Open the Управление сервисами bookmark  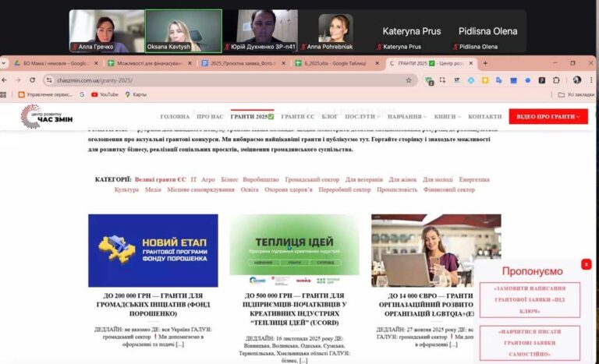coord(46,94)
